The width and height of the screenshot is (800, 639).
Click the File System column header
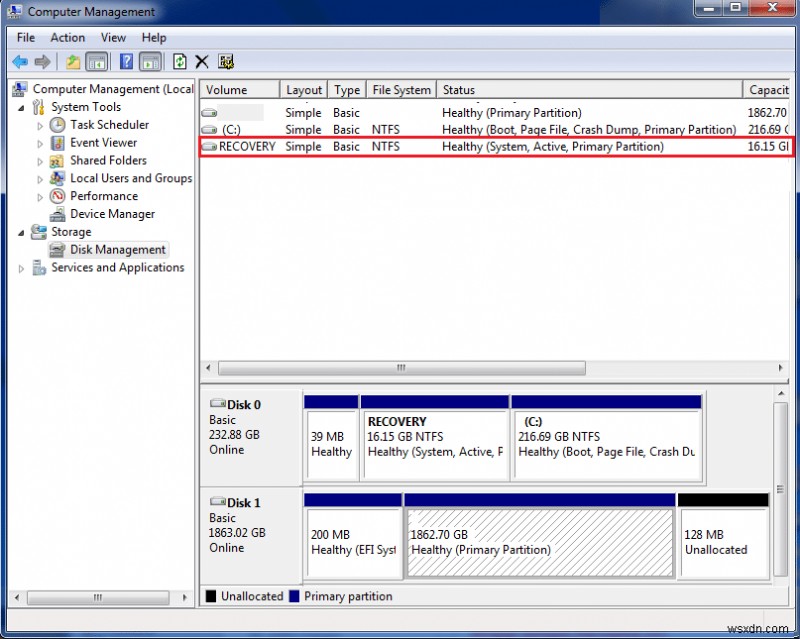400,89
